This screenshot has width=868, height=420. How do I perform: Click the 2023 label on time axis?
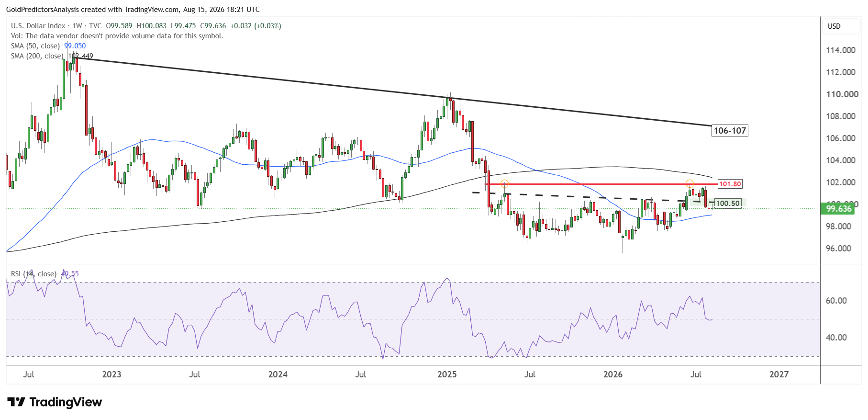click(x=111, y=375)
